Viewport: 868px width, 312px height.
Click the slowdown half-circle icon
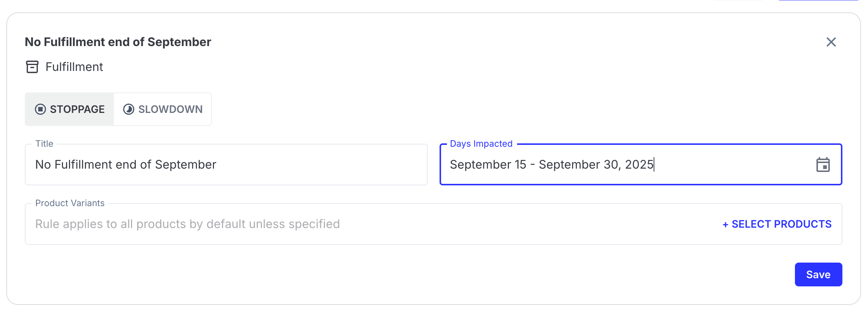(129, 109)
